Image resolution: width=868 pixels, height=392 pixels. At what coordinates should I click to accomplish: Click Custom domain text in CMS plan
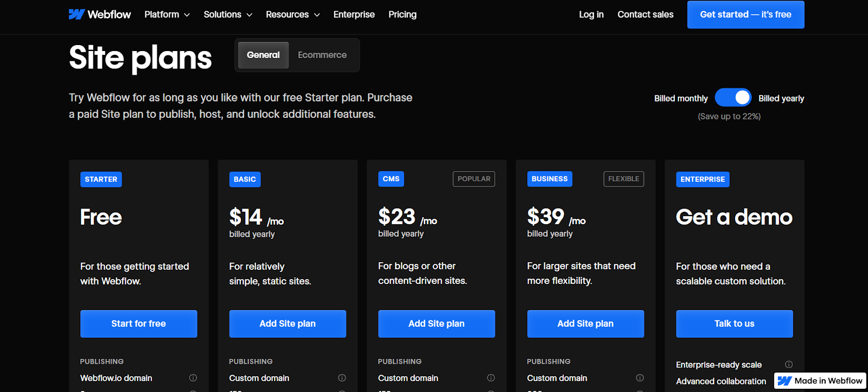[x=408, y=378]
